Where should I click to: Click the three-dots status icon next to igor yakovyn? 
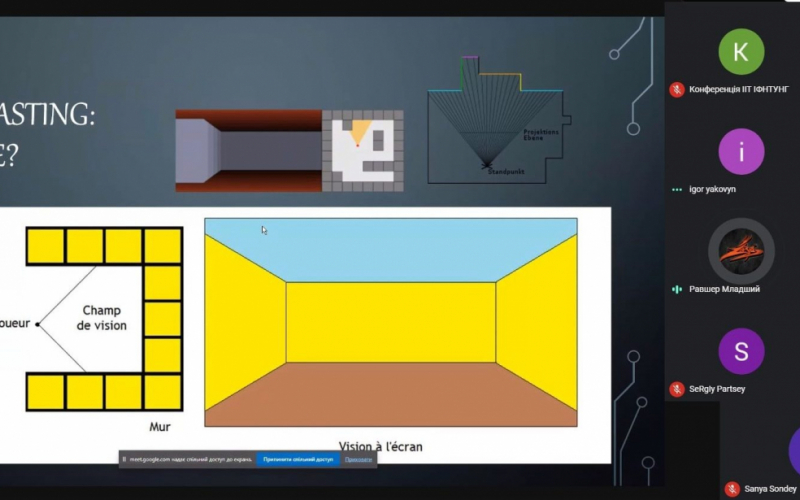click(x=677, y=189)
